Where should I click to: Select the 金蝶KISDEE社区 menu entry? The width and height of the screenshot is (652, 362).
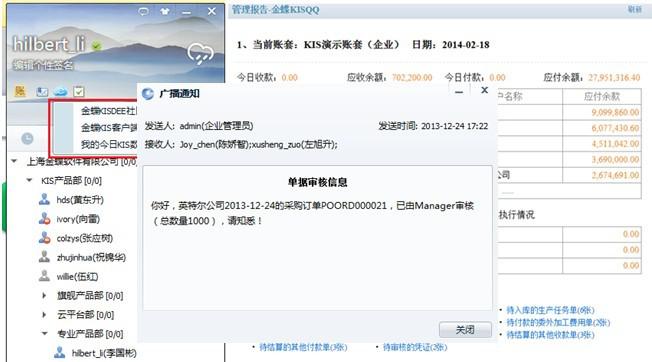[109, 111]
